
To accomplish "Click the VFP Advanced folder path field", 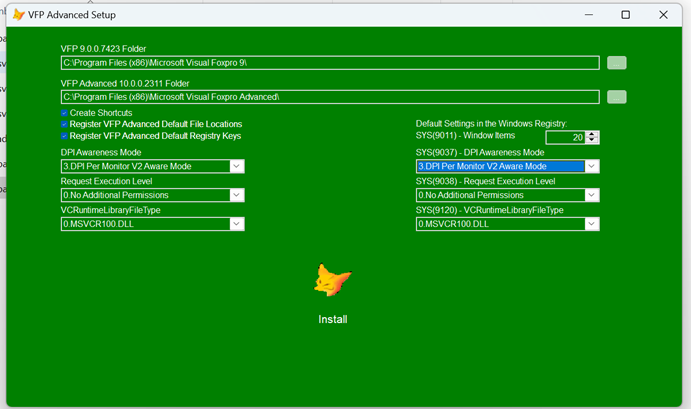I will point(330,97).
